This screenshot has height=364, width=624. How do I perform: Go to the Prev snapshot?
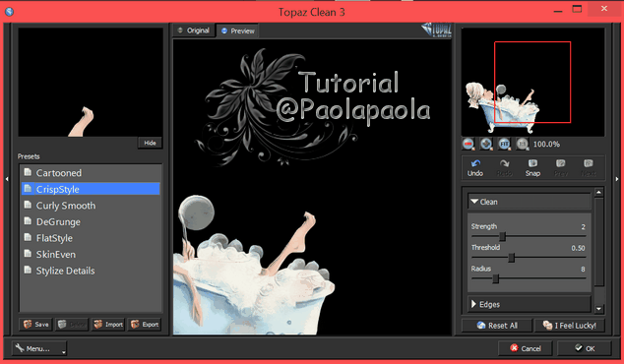coord(560,168)
